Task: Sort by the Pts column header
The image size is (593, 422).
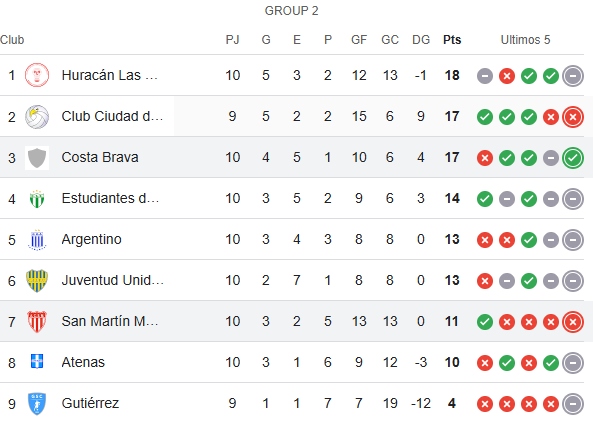Action: (452, 40)
